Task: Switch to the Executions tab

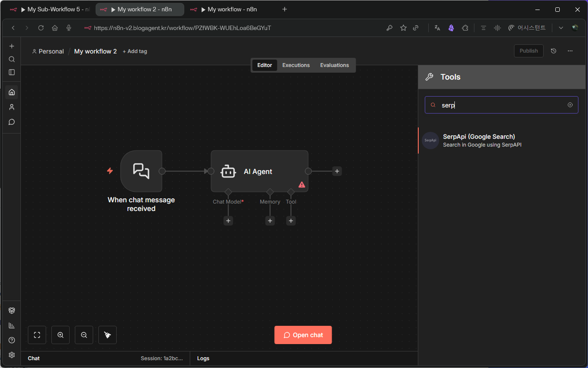Action: pyautogui.click(x=296, y=65)
